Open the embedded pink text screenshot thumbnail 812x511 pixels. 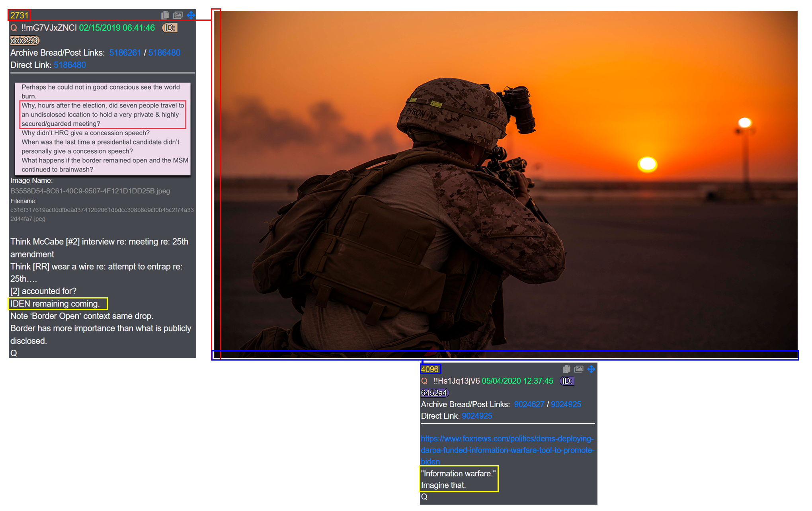[x=103, y=129]
